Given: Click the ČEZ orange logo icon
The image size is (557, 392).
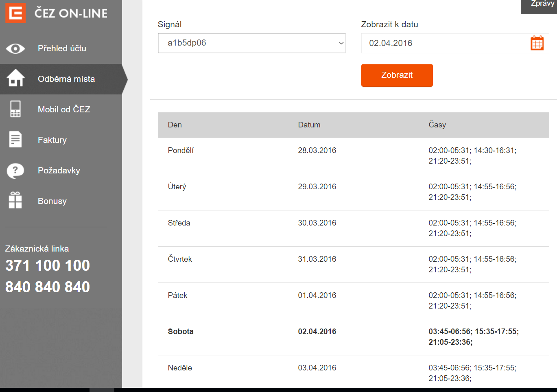Looking at the screenshot, I should [15, 13].
